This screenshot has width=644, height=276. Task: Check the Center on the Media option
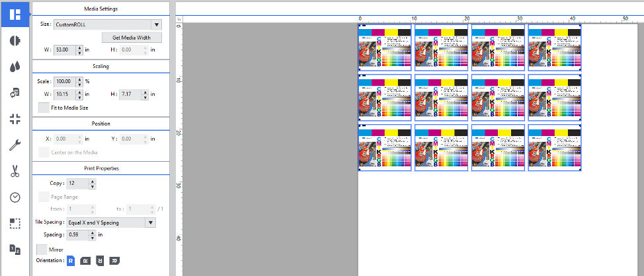43,153
